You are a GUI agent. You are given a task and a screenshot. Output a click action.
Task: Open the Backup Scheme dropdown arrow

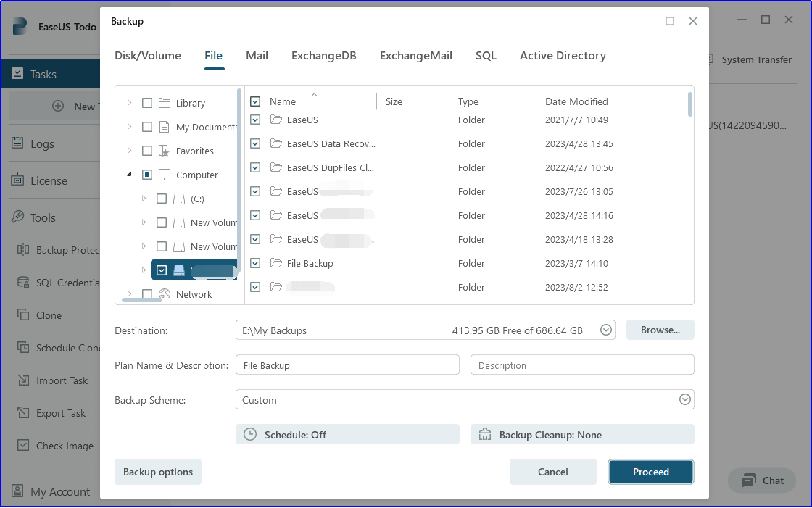pos(684,400)
